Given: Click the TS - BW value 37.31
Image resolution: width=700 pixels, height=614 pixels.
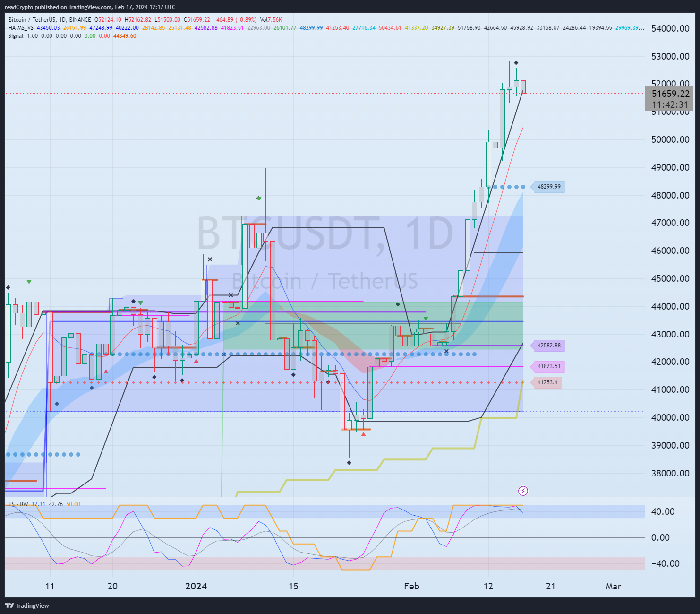Looking at the screenshot, I should pos(38,504).
